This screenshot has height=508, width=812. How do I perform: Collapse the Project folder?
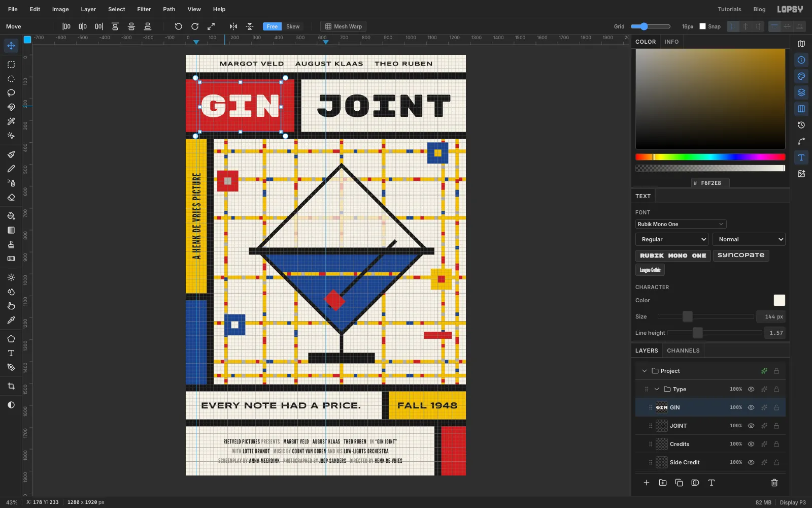click(x=645, y=371)
